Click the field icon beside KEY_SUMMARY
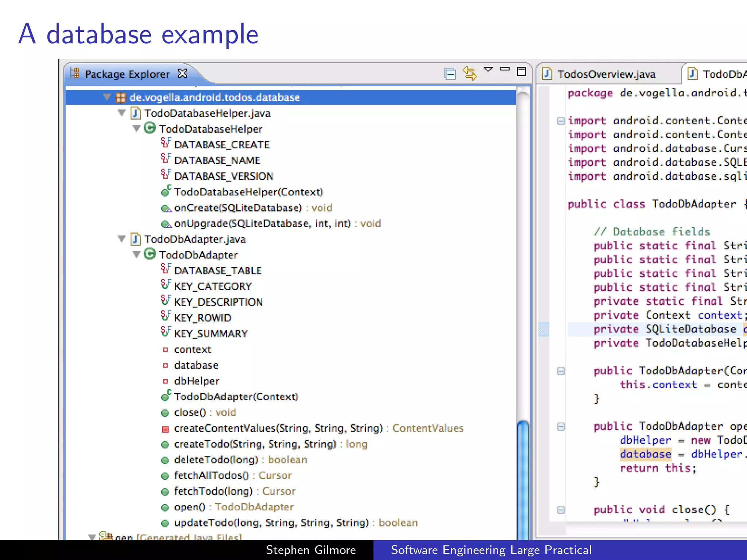The height and width of the screenshot is (560, 747). [166, 332]
